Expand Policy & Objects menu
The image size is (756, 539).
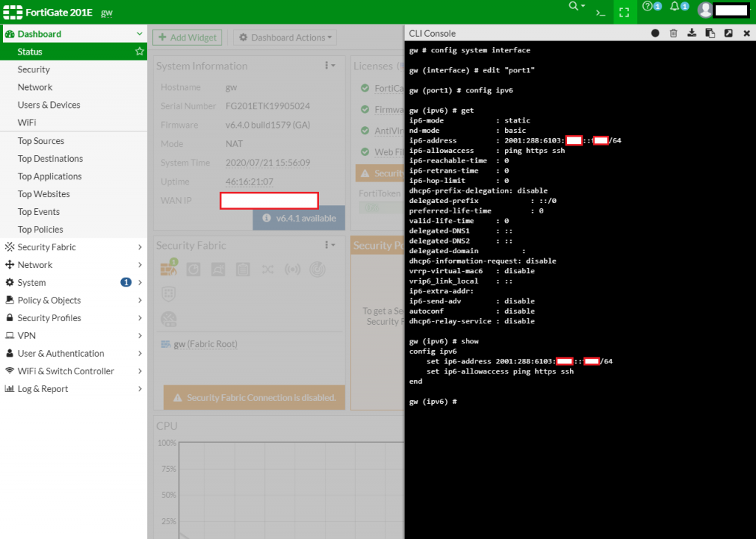point(73,301)
